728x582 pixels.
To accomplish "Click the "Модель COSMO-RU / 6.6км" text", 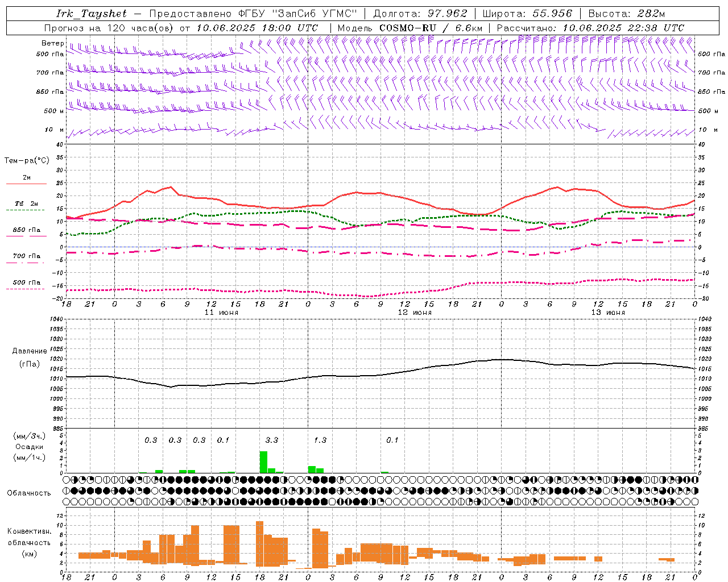I will click(410, 28).
